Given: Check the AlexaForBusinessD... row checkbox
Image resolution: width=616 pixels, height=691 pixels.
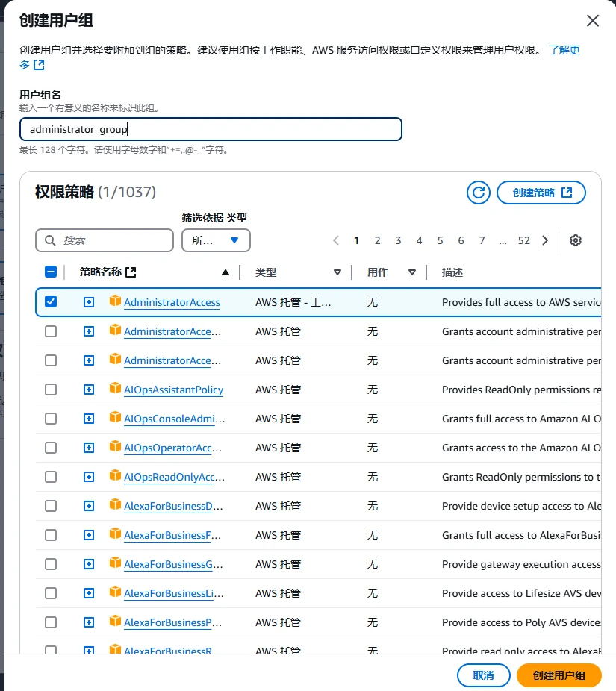Looking at the screenshot, I should 51,506.
